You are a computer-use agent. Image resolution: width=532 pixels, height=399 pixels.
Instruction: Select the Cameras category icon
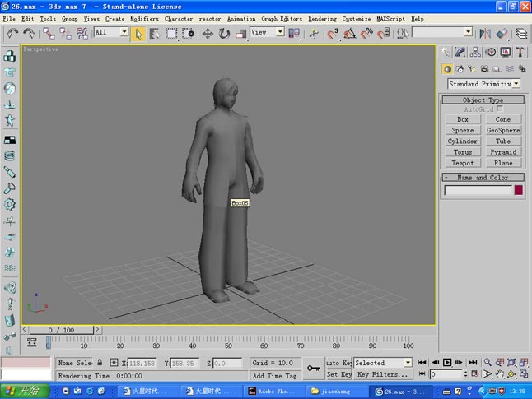pos(484,69)
